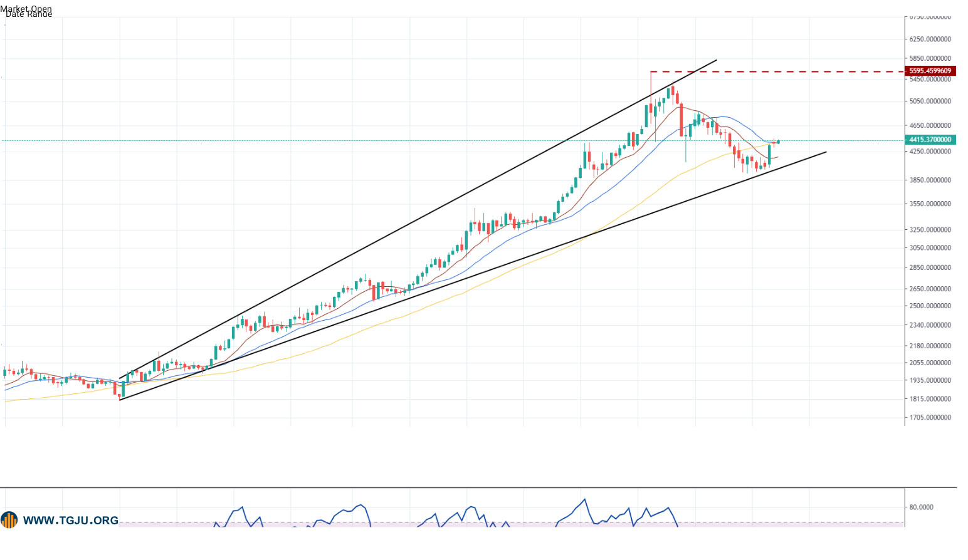The image size is (968, 560).
Task: Click the 4250.0000000 price axis label
Action: click(x=930, y=151)
